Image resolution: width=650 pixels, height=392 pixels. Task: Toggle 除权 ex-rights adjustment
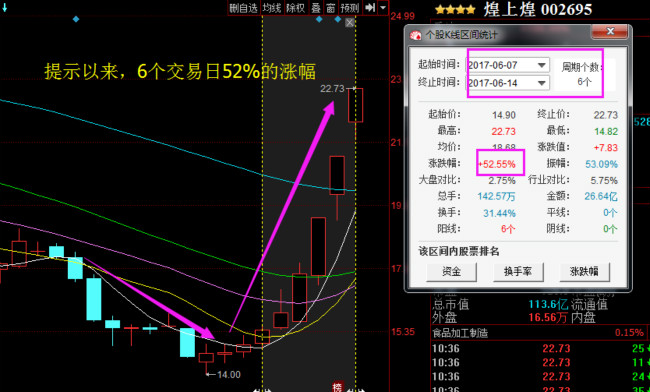[296, 7]
